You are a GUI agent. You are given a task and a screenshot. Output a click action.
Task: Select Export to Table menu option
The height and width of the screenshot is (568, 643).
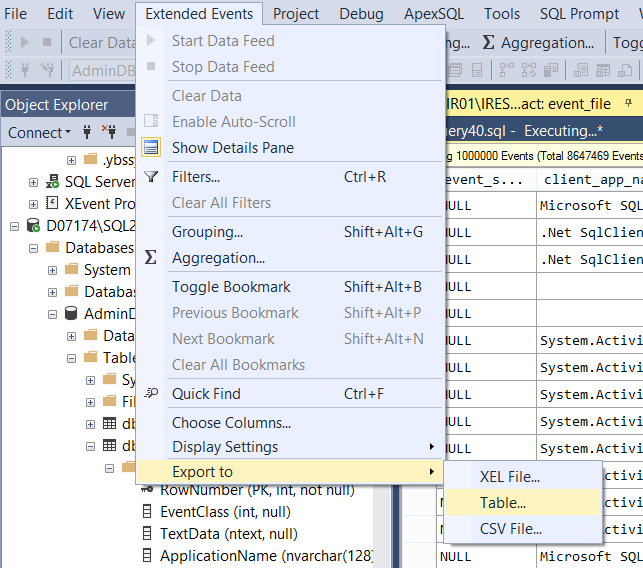502,503
